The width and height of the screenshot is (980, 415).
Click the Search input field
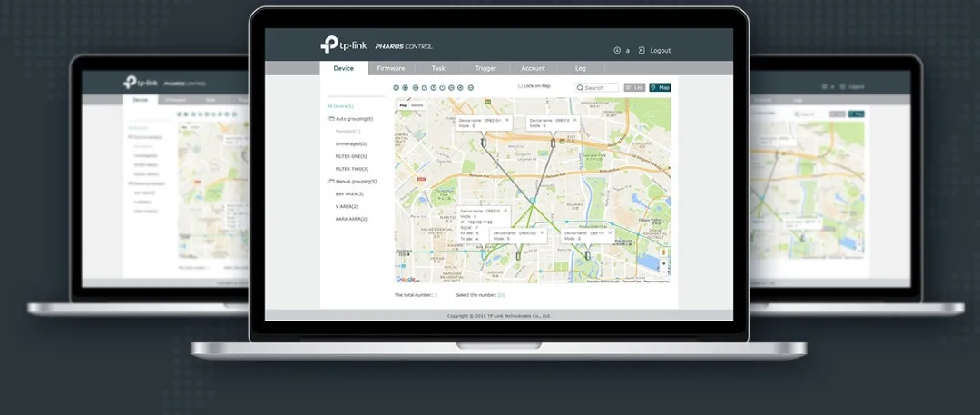pos(600,88)
